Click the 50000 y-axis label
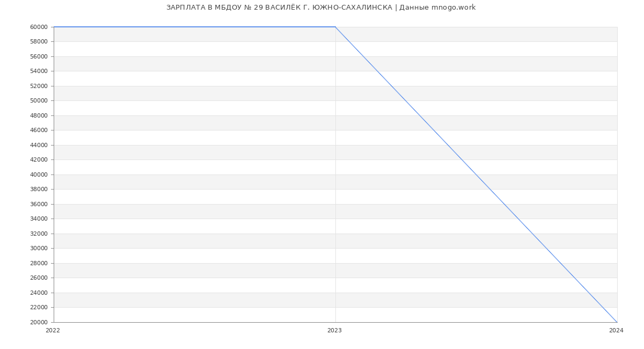Screen dimensions: 644x349 pos(39,101)
